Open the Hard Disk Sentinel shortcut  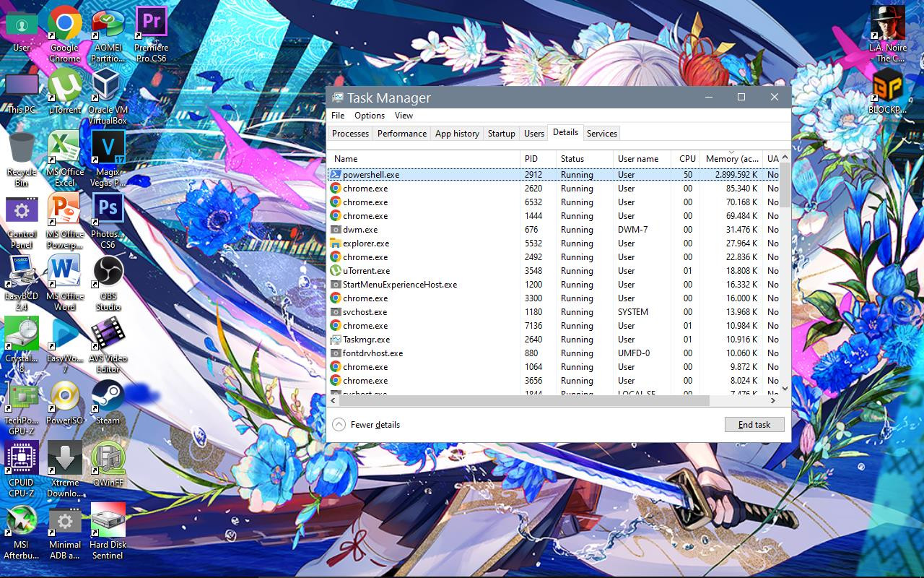(x=108, y=532)
